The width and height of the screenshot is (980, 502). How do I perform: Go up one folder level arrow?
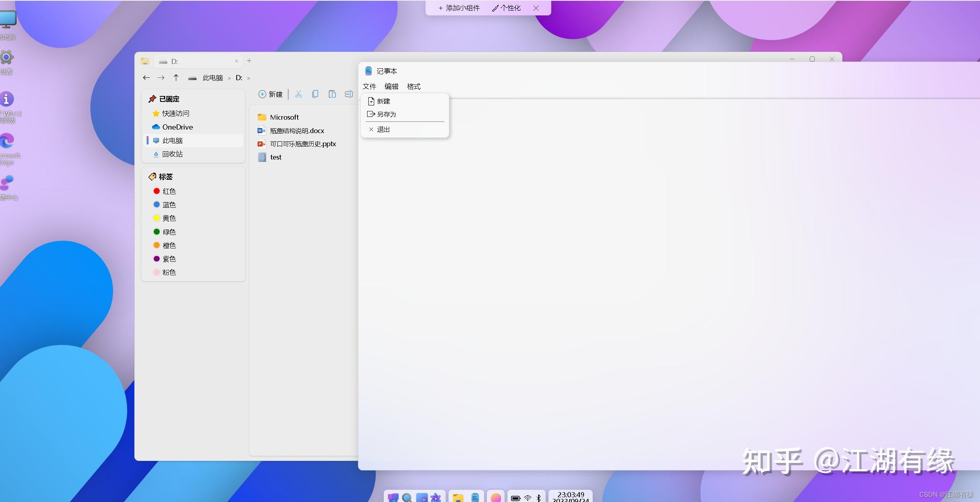176,78
